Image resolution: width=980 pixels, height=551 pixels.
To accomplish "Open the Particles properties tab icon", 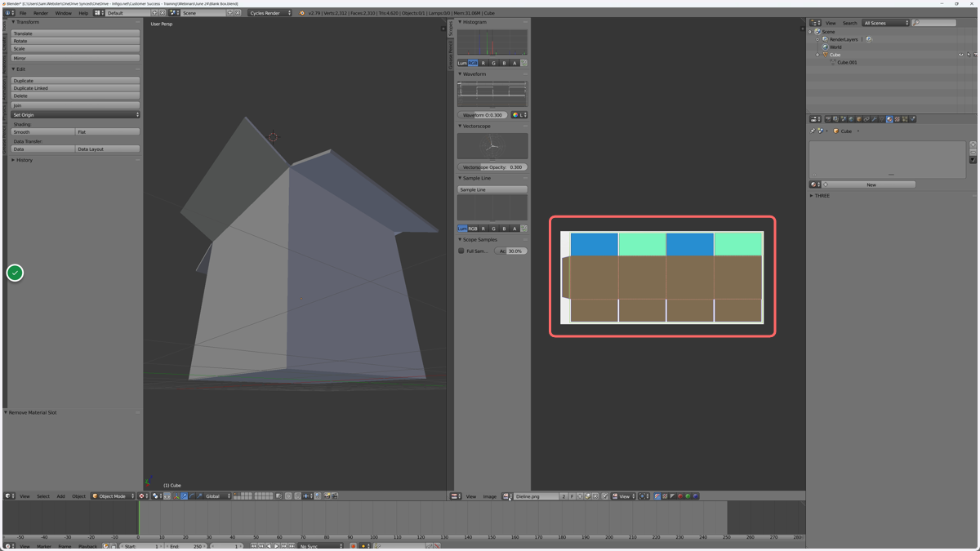I will click(x=905, y=119).
